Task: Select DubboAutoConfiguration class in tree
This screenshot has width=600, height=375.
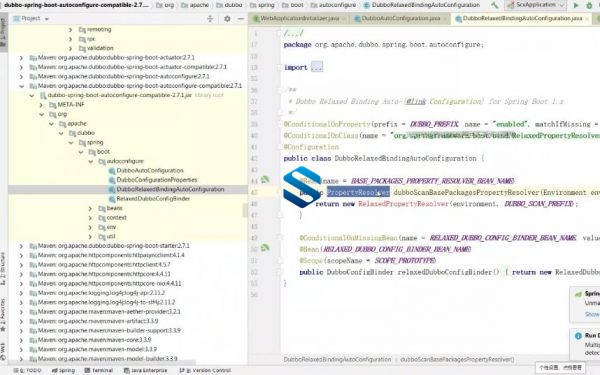Action: point(150,171)
